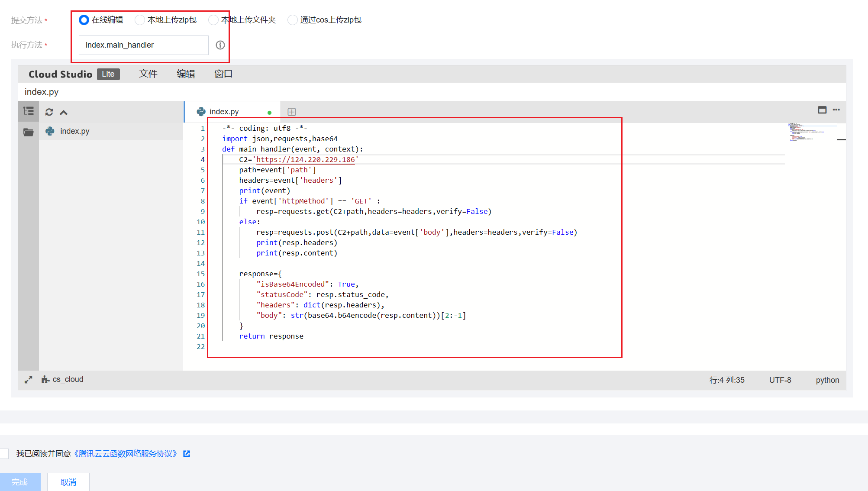The height and width of the screenshot is (491, 868).
Task: Open the editor more options ellipsis
Action: click(x=836, y=110)
